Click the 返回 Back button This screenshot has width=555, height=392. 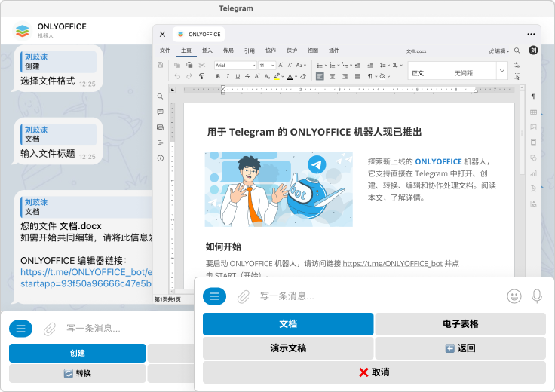click(x=460, y=348)
